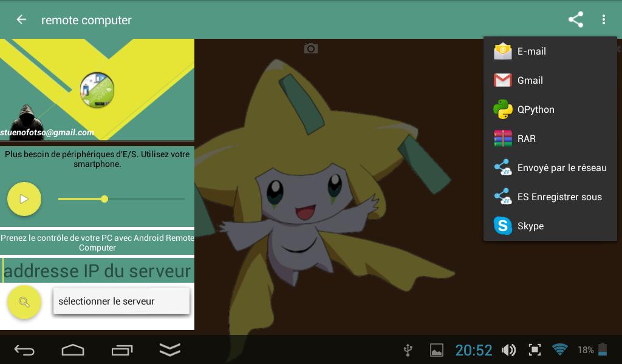Click the Prenez le contrôle de votre PC text
Screen dimensions: 622x364
tap(97, 243)
